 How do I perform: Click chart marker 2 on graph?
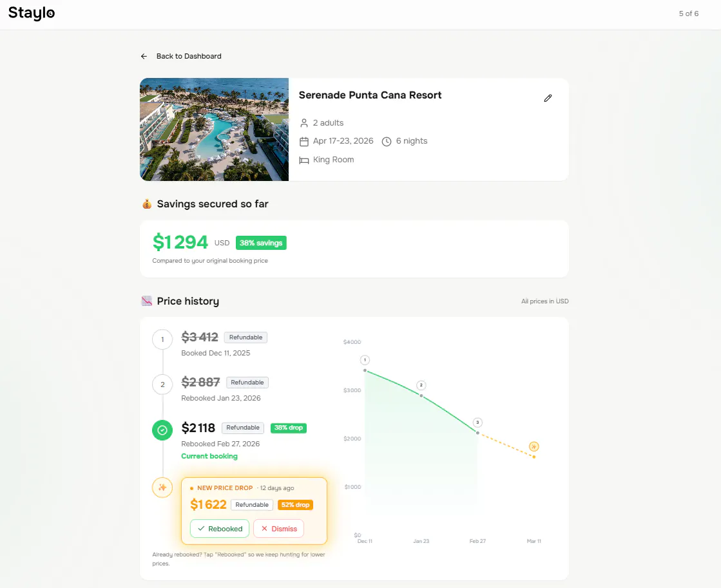(421, 385)
